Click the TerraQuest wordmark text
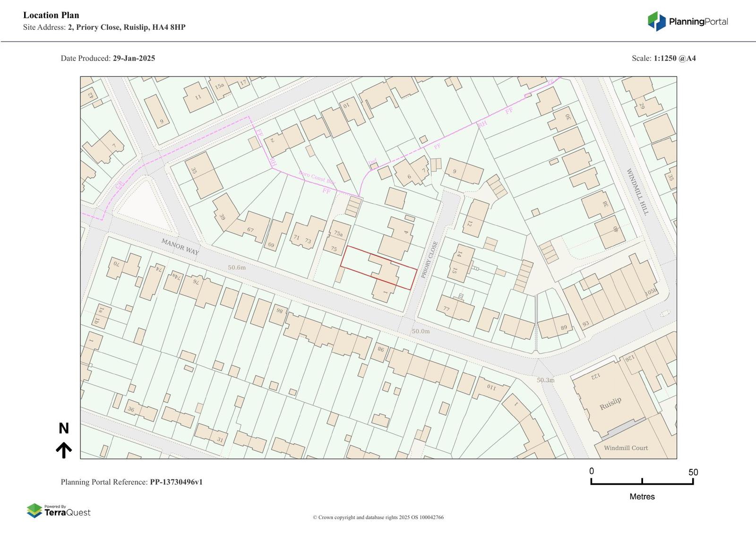Viewport: 756px width, 535px height. coord(68,513)
